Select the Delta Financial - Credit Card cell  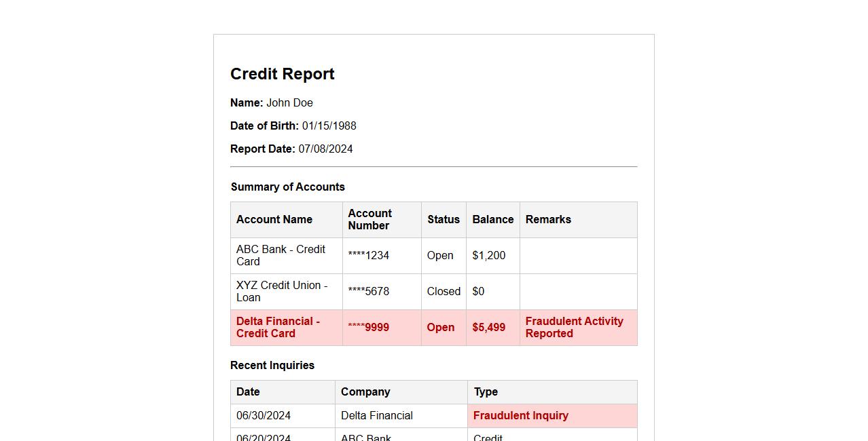click(x=278, y=328)
